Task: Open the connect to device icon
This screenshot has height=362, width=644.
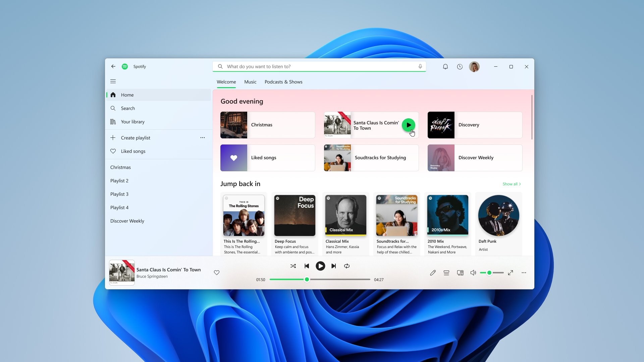Action: pyautogui.click(x=460, y=273)
